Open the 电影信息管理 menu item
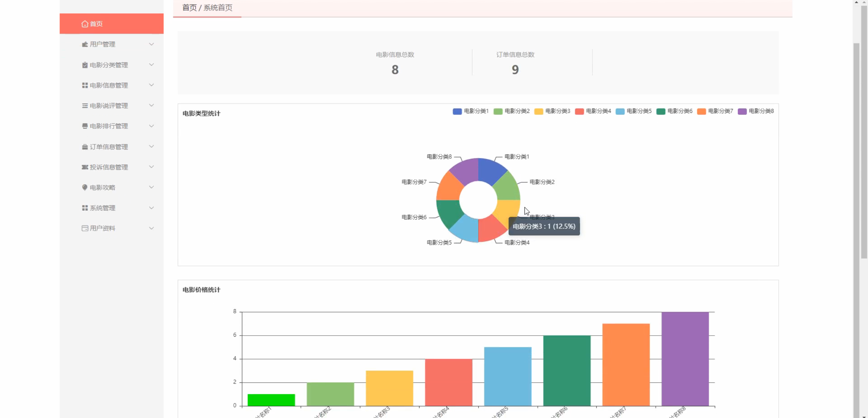 point(108,85)
